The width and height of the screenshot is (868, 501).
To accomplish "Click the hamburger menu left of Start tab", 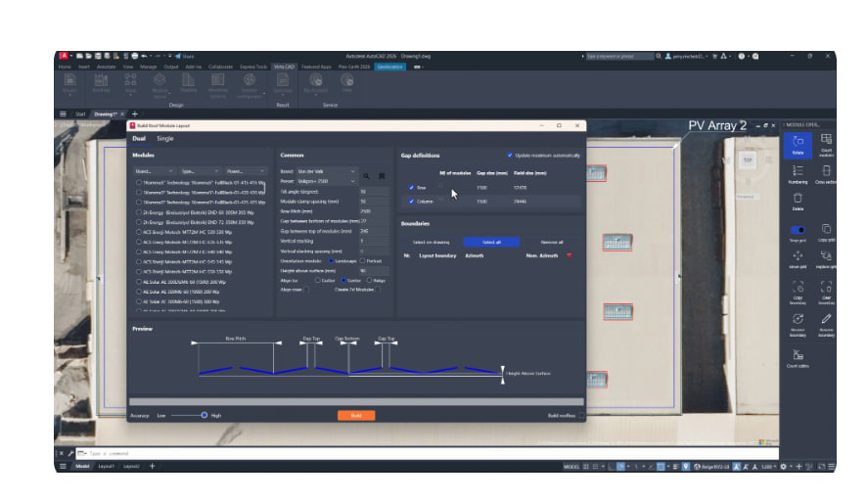I will tap(63, 114).
